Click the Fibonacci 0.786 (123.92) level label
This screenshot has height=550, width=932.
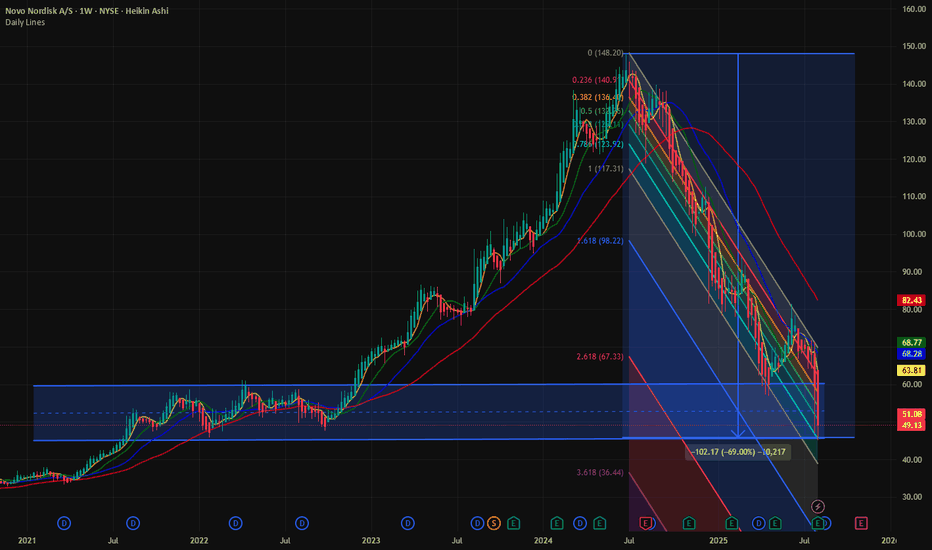tap(599, 144)
